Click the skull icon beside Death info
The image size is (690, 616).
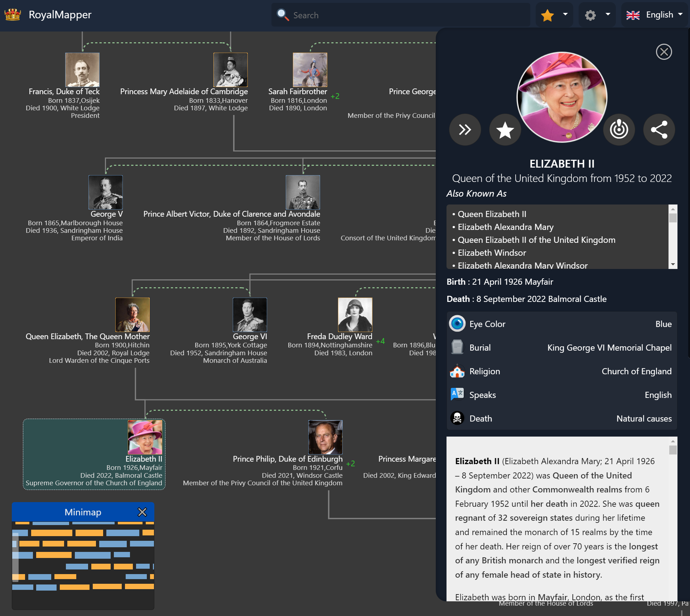457,418
